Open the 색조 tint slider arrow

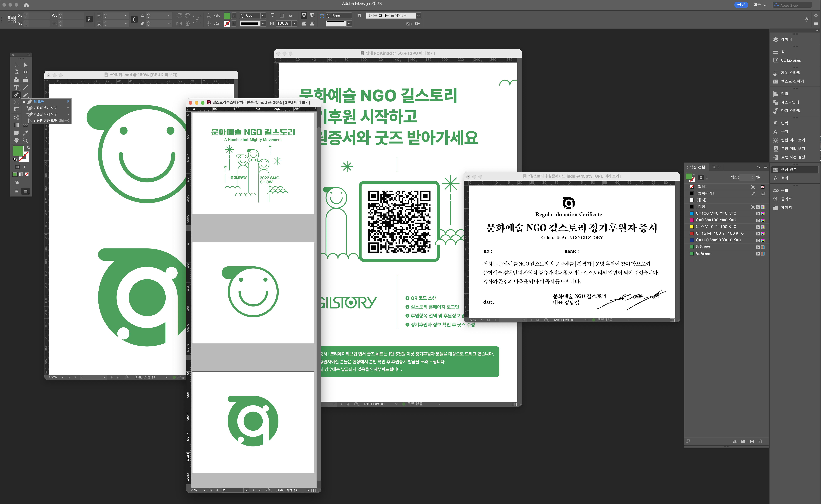pos(753,177)
